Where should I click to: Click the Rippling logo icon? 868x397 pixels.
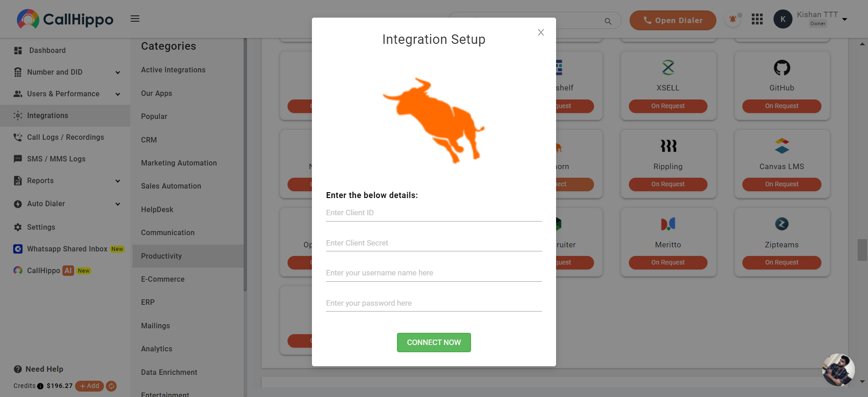coord(668,146)
